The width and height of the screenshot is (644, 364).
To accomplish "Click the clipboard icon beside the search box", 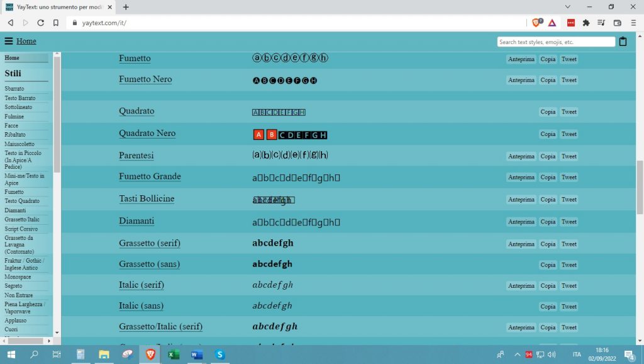I will [x=623, y=42].
